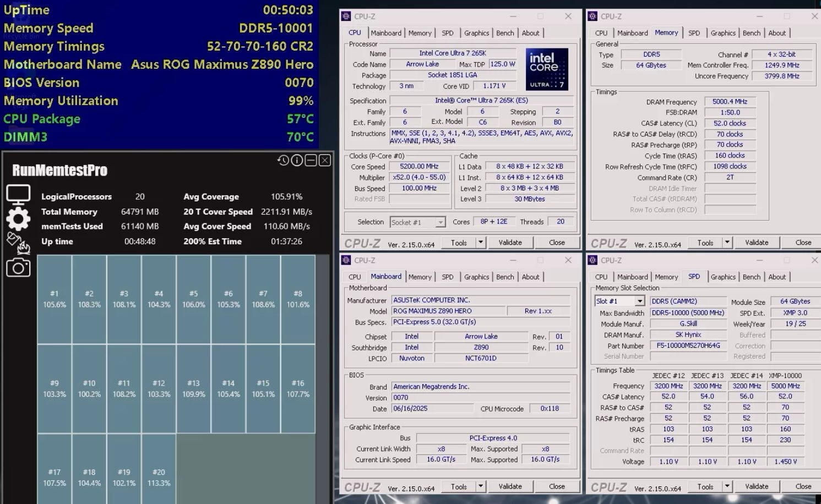Click Validate button in Memory window
The height and width of the screenshot is (504, 821).
[757, 242]
